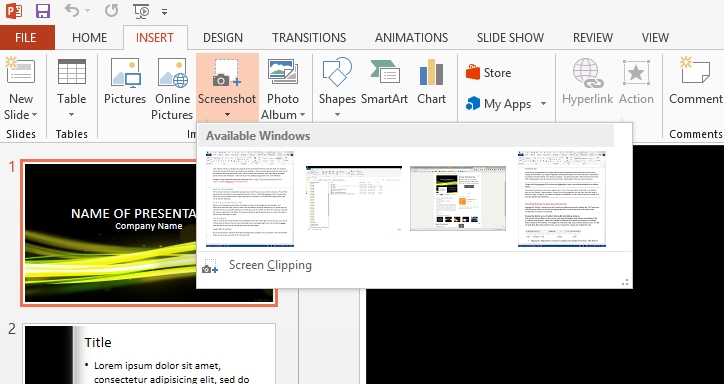Click the Tables group label
This screenshot has height=384, width=724.
click(x=72, y=134)
